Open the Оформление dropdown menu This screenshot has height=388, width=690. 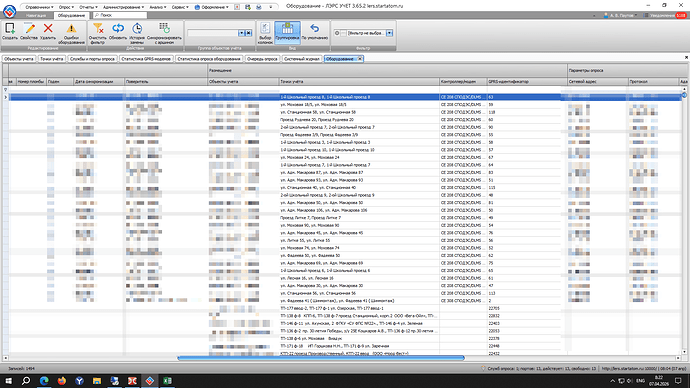click(x=212, y=7)
